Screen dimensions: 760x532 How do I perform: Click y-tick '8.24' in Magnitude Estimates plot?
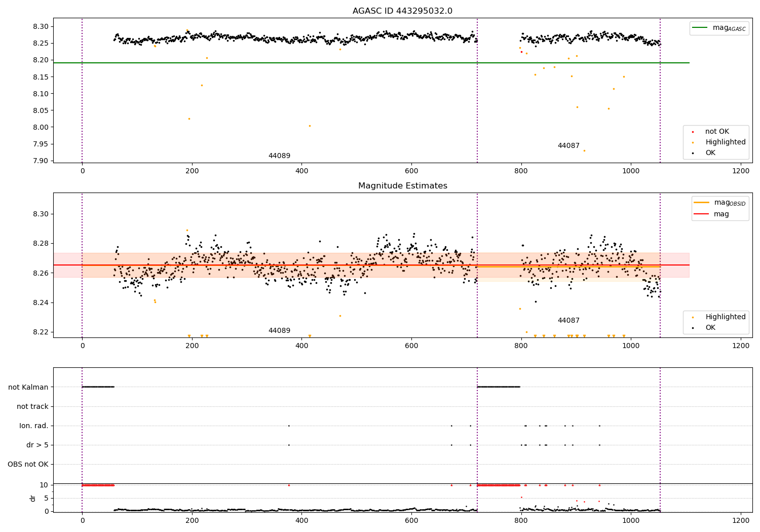[x=41, y=303]
